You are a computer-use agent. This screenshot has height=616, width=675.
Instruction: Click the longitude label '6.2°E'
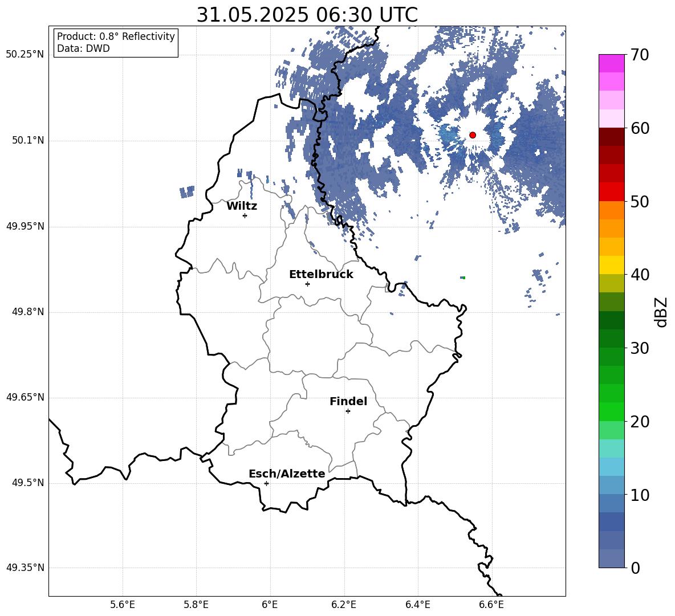[x=344, y=605]
